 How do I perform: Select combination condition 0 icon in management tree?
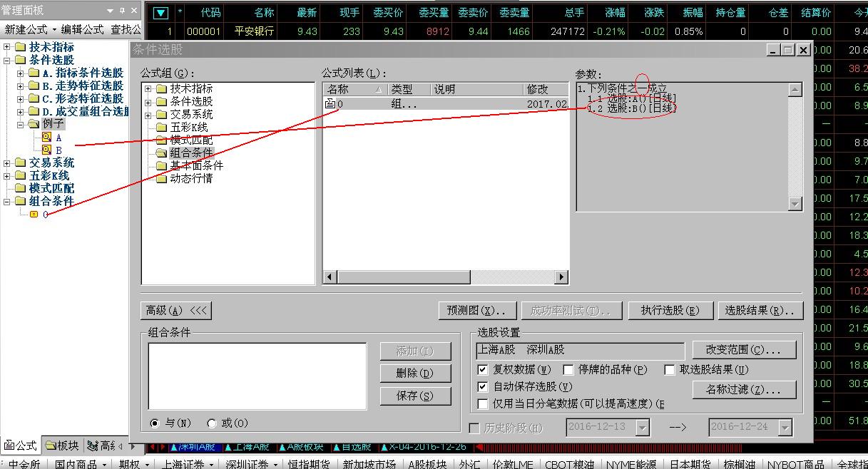tap(34, 214)
